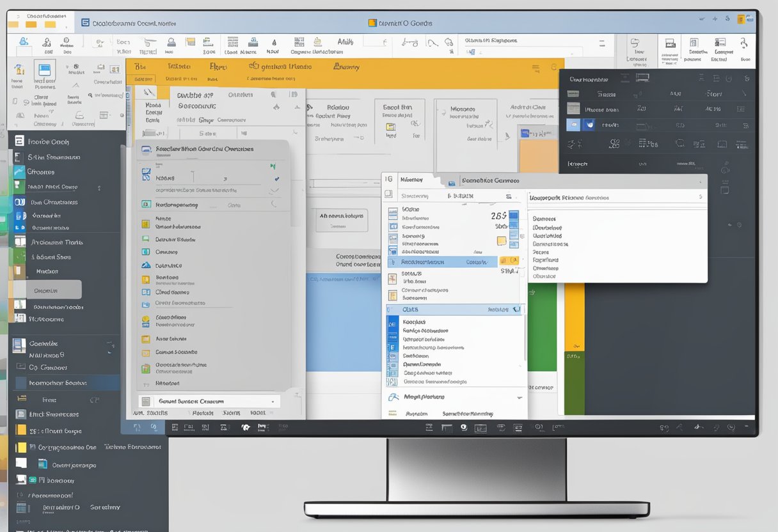The width and height of the screenshot is (778, 532).
Task: Click the globe icon on the taskbar
Action: pos(462,427)
